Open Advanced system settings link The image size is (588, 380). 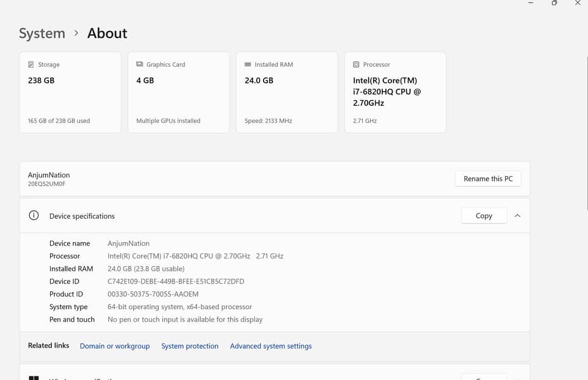pos(271,346)
